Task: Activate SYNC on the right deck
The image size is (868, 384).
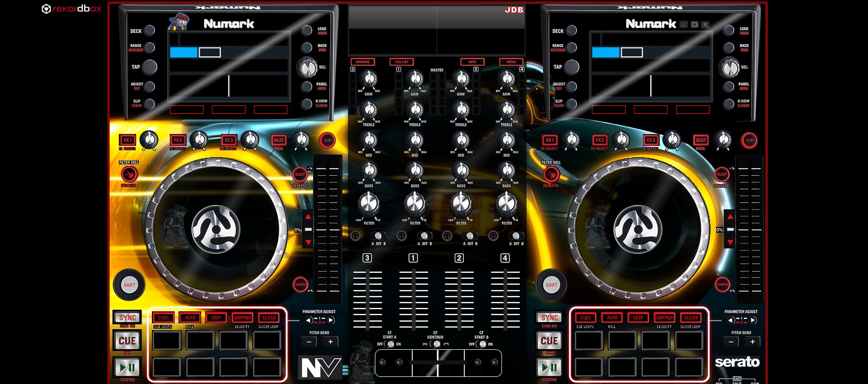Action: tap(550, 318)
